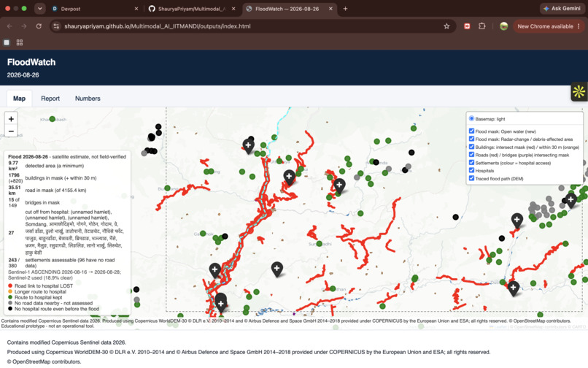Screen dimensions: 588x368
Task: Click the '243 / 380' settlements assessable value
Action: click(14, 262)
